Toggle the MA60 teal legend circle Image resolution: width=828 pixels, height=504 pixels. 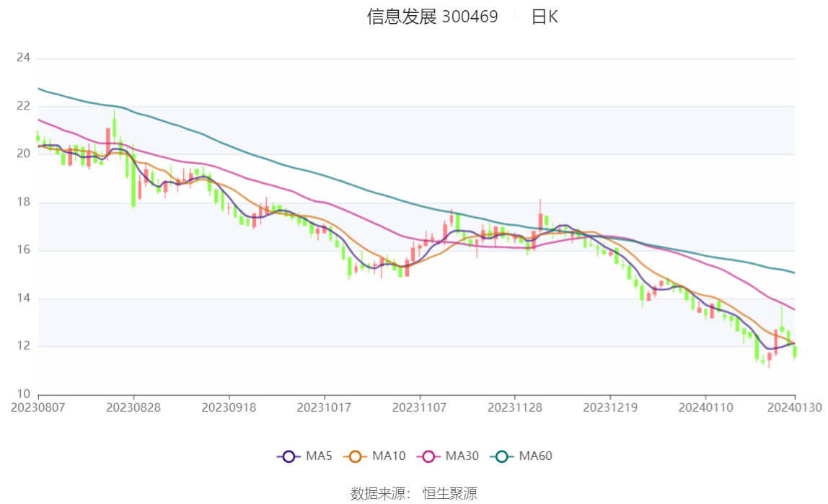pyautogui.click(x=502, y=456)
